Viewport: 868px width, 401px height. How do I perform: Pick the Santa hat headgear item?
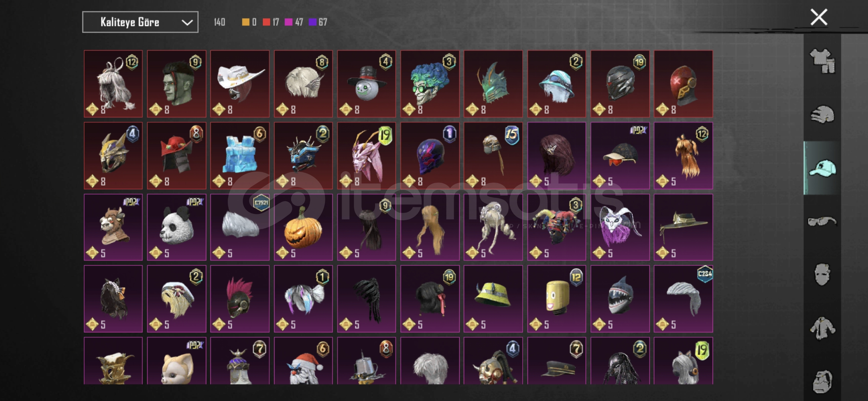pyautogui.click(x=303, y=361)
